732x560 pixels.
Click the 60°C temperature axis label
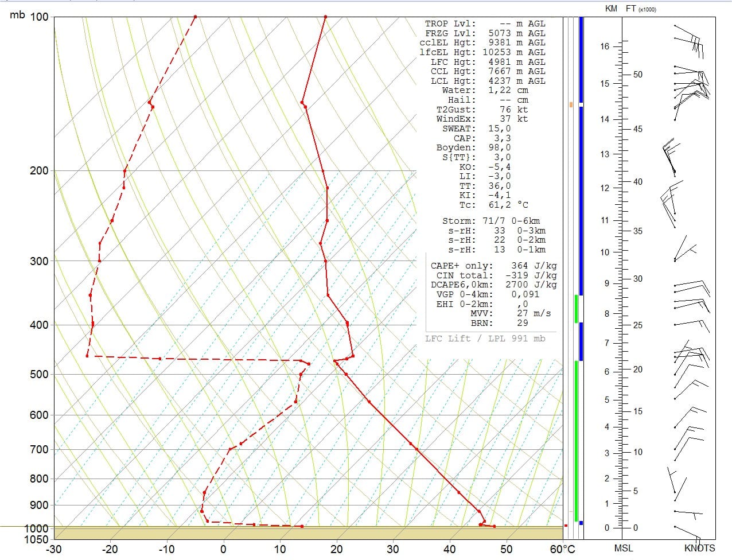tap(562, 550)
